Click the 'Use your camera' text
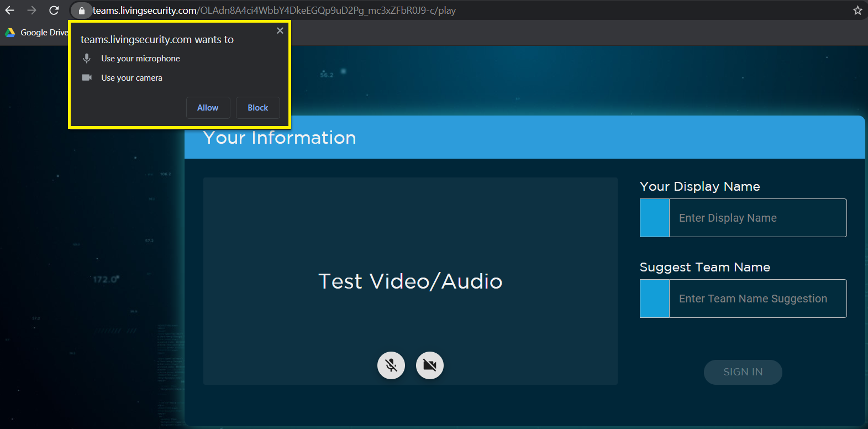 [131, 78]
